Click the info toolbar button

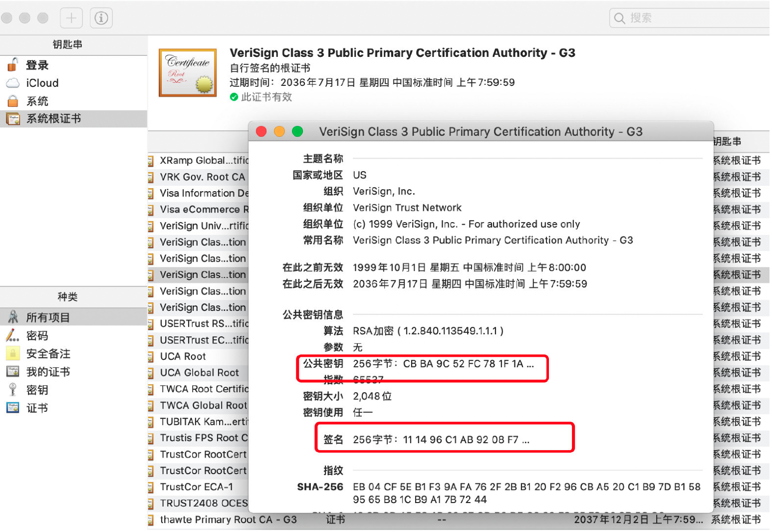tap(101, 18)
